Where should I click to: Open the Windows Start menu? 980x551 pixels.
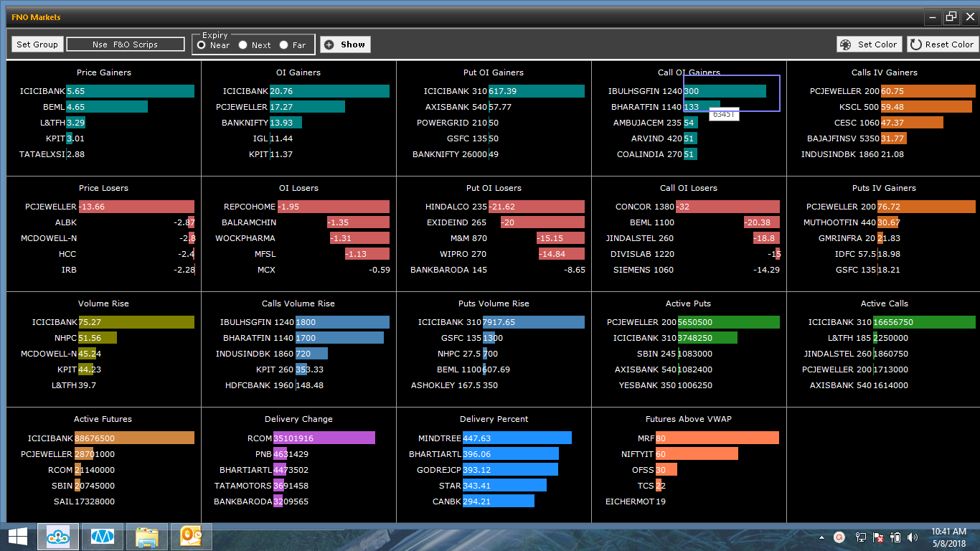(17, 537)
